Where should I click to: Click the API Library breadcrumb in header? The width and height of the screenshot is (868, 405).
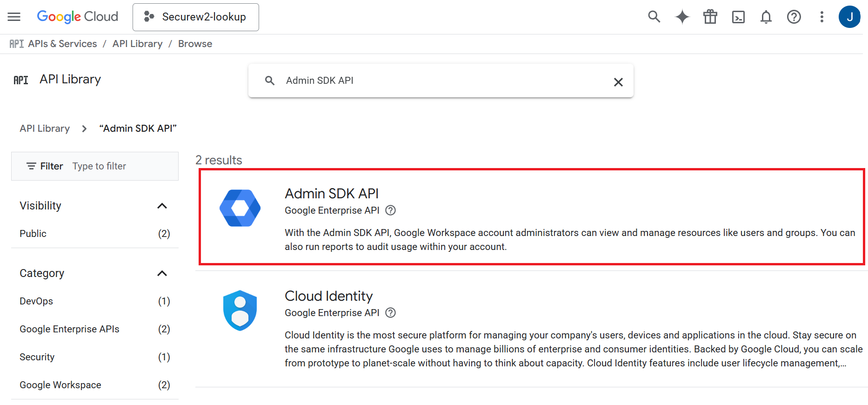[137, 44]
